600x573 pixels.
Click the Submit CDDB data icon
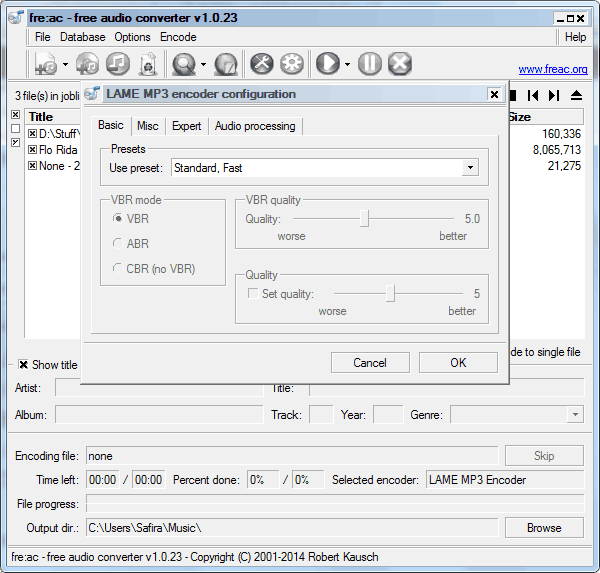click(x=226, y=64)
